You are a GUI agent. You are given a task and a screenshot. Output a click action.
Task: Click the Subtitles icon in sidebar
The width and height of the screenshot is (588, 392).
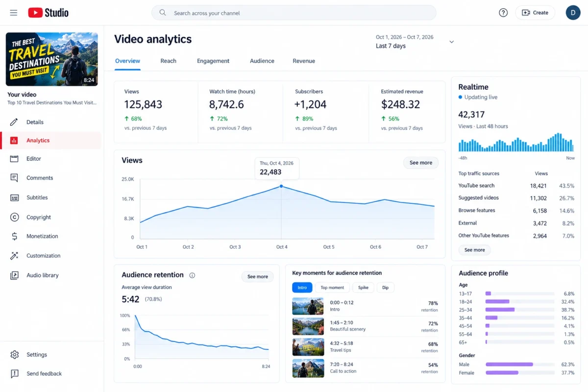14,197
